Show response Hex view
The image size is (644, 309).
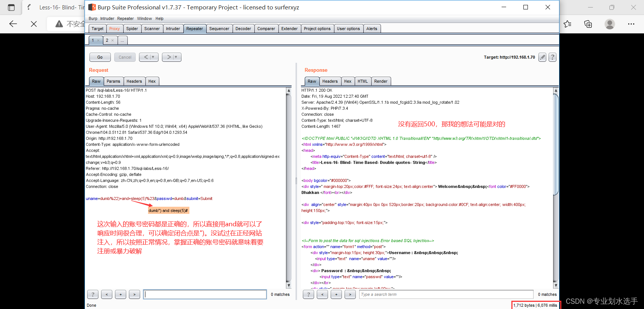point(348,81)
